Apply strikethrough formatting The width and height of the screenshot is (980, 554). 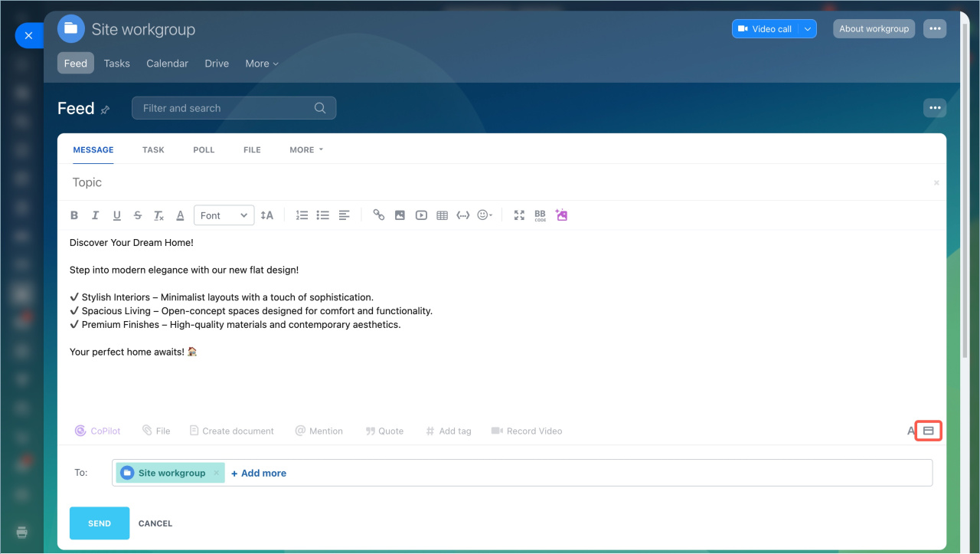coord(138,215)
